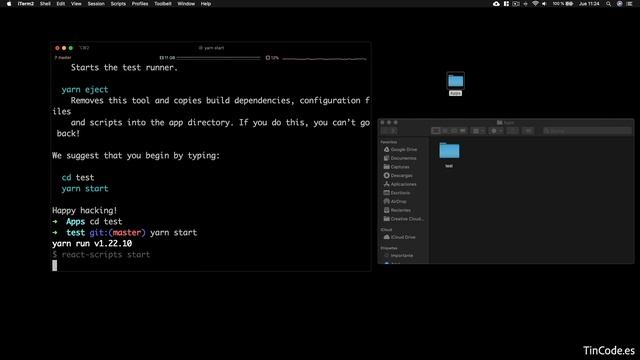Open the Toolbelt menu
This screenshot has width=640, height=360.
pyautogui.click(x=163, y=4)
